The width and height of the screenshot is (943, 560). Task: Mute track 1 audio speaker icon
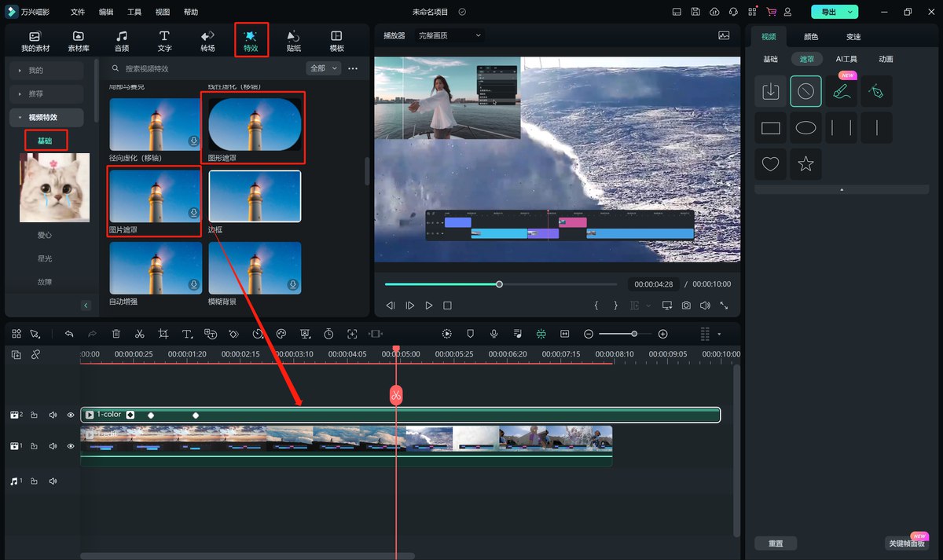pos(53,446)
